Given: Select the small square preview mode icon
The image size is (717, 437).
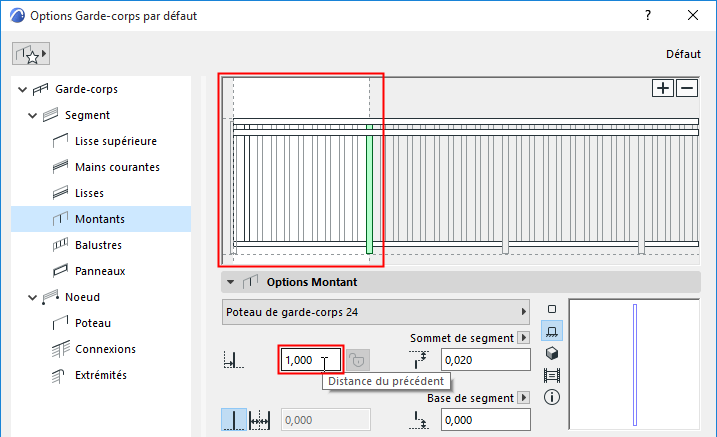Looking at the screenshot, I should [x=552, y=309].
